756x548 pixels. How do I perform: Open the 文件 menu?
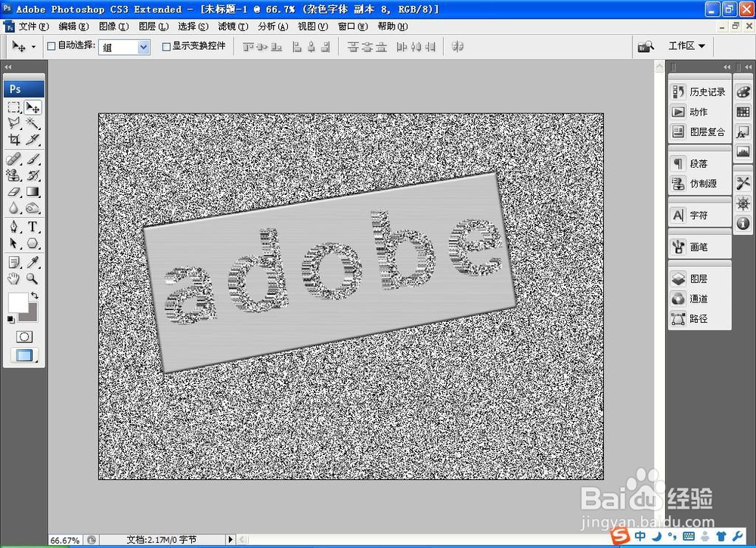pyautogui.click(x=34, y=26)
